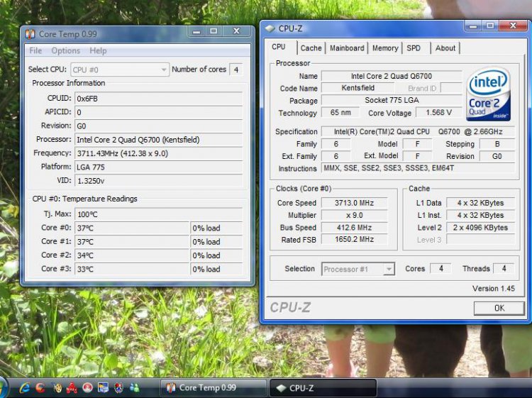Click the L1 Data value 4 x 32 KBytes
The width and height of the screenshot is (532, 398).
pos(480,203)
